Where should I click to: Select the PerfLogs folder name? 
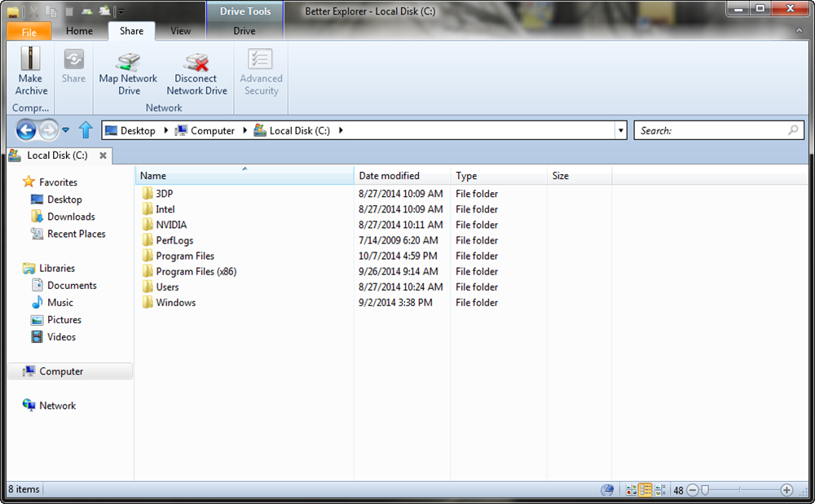point(174,240)
